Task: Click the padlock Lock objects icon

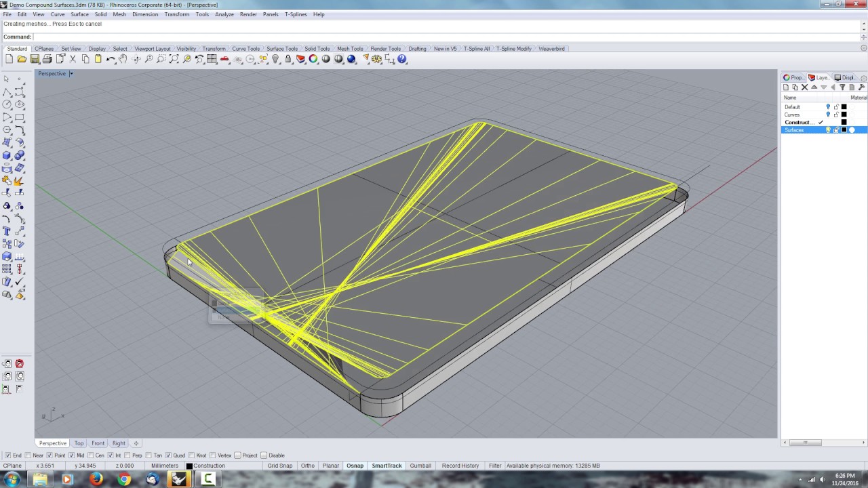Action: 288,60
